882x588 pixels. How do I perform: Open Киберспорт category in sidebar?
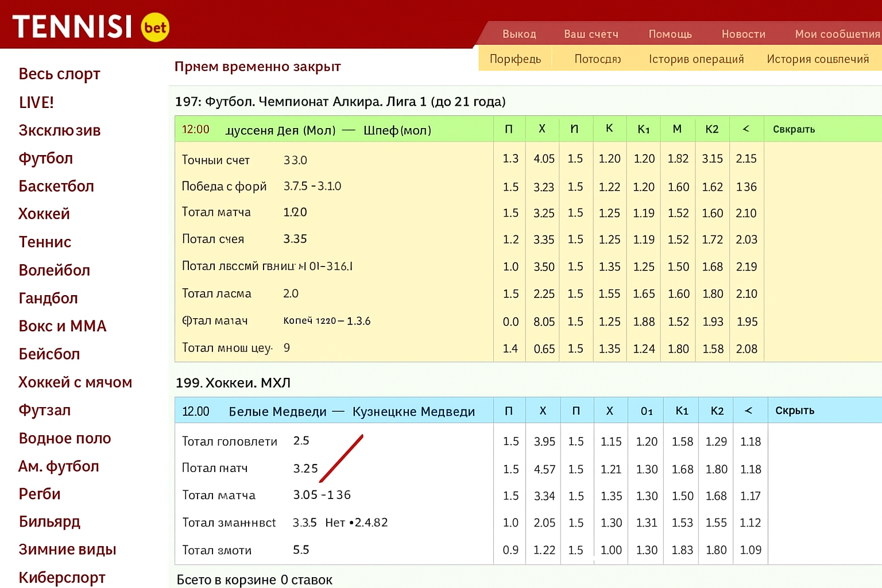click(61, 577)
